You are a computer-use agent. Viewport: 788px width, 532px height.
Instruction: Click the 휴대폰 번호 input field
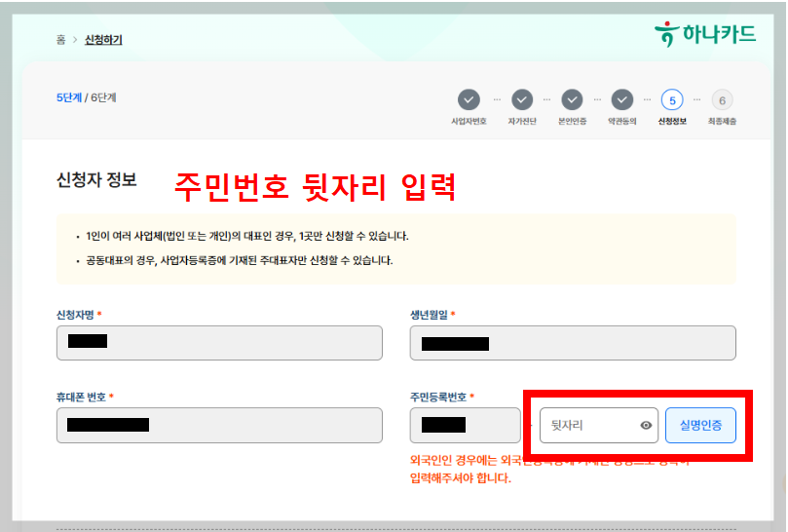tap(219, 426)
